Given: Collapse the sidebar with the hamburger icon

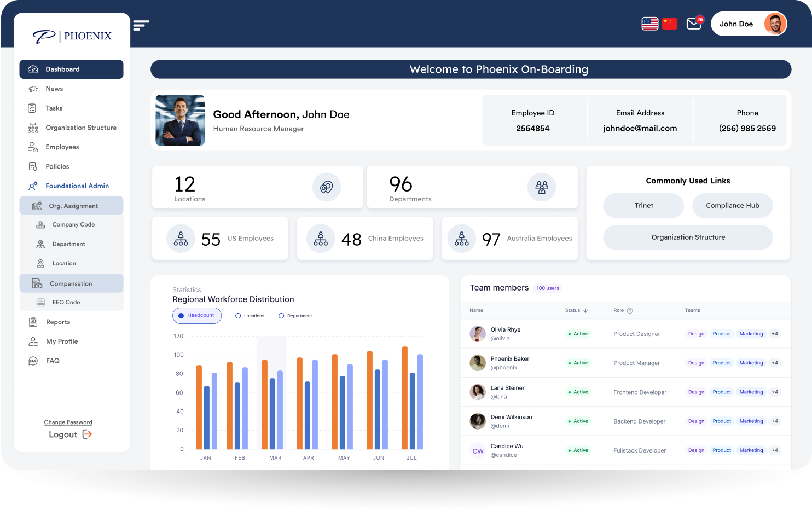Looking at the screenshot, I should (141, 25).
